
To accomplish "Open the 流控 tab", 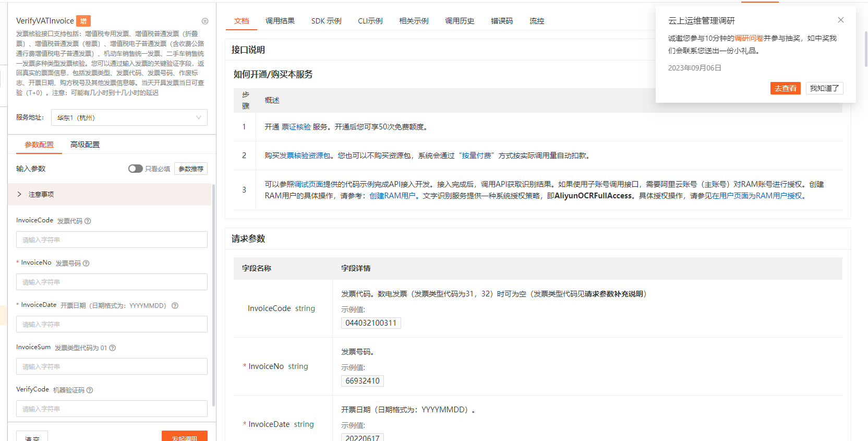I will (537, 21).
